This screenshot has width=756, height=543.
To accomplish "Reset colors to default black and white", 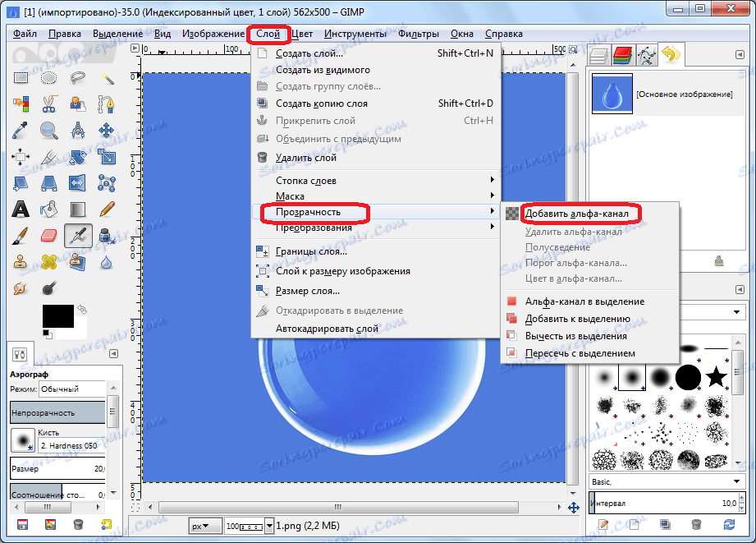I will coord(48,334).
